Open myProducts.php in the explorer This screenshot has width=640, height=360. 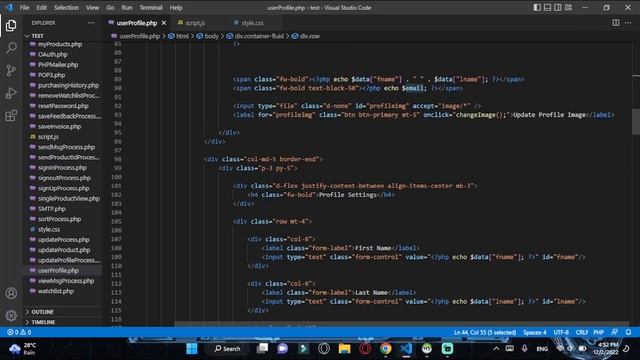(x=60, y=44)
